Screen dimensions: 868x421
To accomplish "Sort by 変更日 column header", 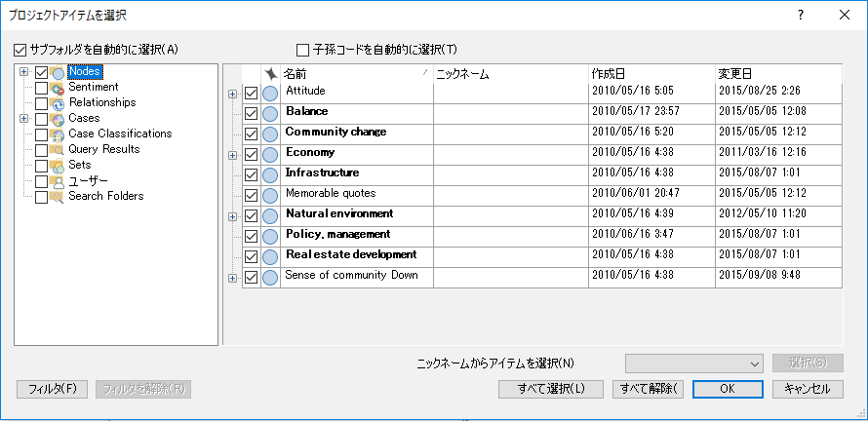I will coord(776,74).
